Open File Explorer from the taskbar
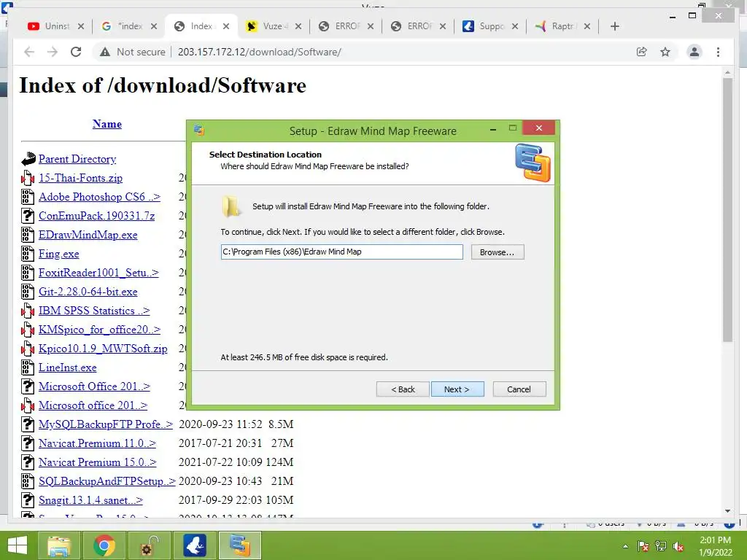 pyautogui.click(x=59, y=545)
